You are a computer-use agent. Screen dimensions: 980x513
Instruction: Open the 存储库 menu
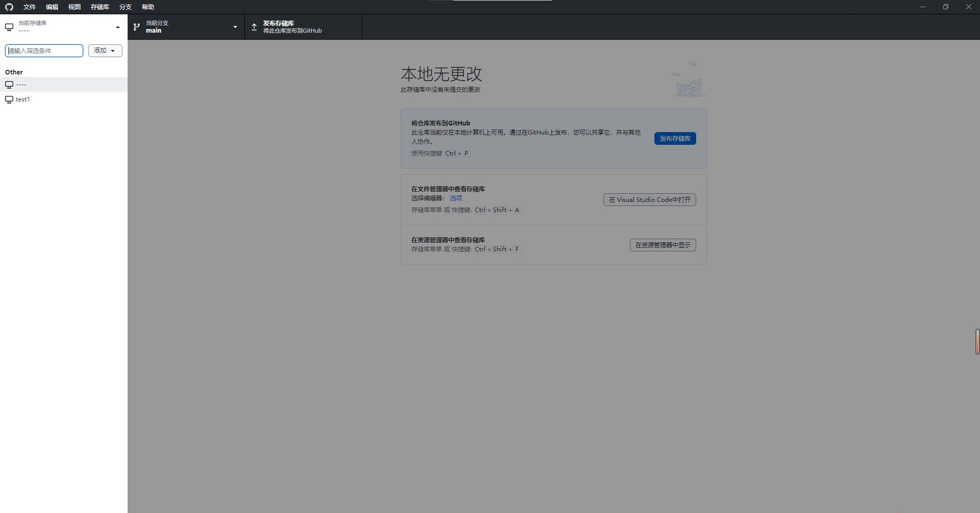[x=100, y=7]
